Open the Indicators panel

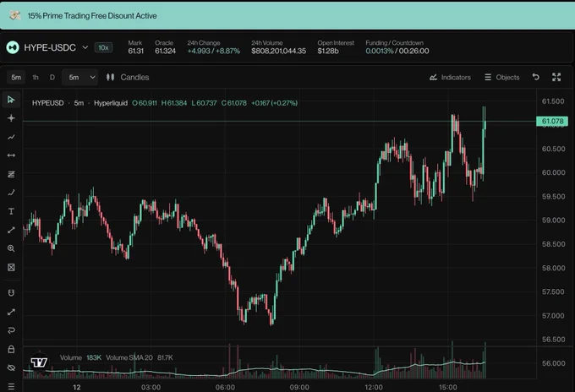[450, 77]
